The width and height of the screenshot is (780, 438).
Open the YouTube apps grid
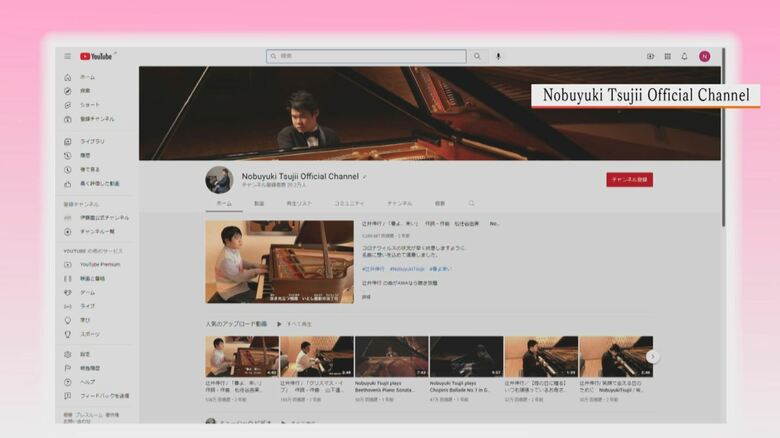click(667, 57)
